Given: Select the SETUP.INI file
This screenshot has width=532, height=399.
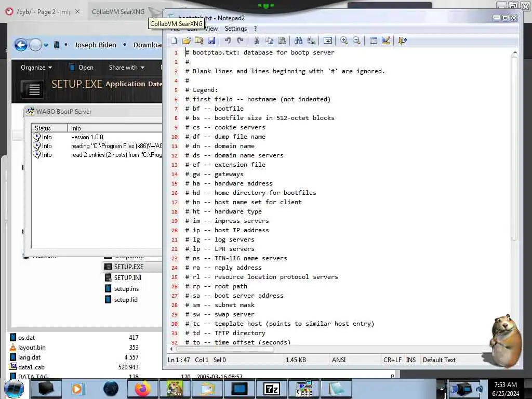Looking at the screenshot, I should point(128,278).
